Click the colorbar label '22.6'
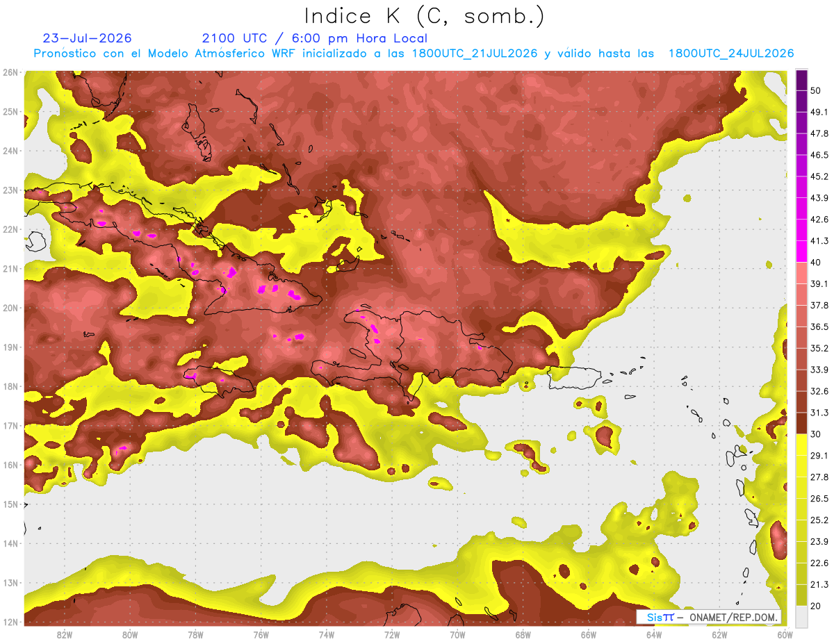834x644 pixels. coord(819,563)
